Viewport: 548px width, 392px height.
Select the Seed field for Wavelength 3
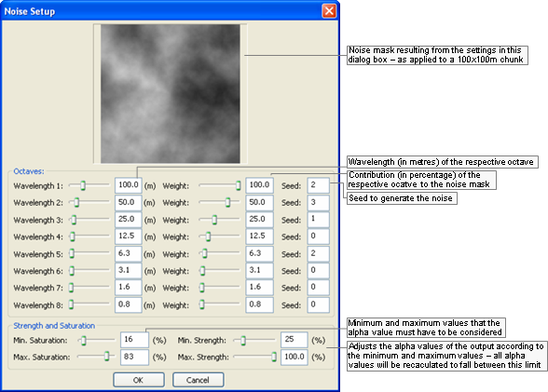tap(319, 220)
